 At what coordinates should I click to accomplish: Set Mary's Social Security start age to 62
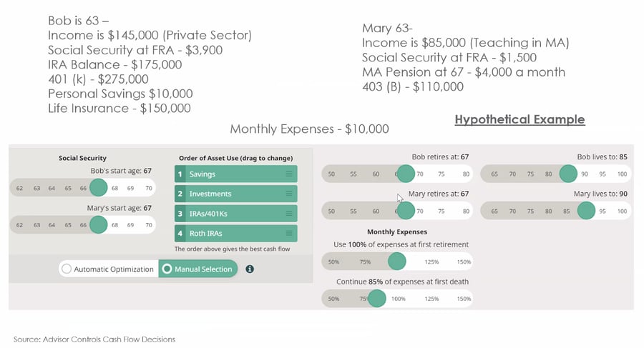19,226
